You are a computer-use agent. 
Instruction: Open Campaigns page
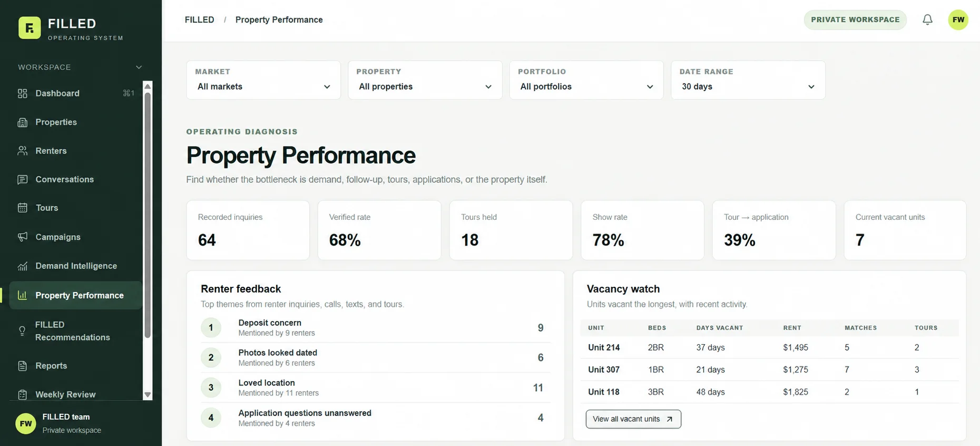tap(76, 237)
